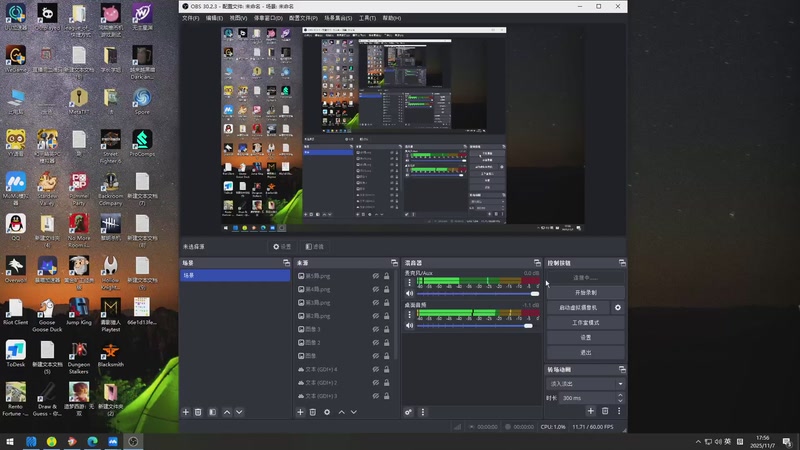Image resolution: width=800 pixels, height=450 pixels.
Task: Toggle visibility of 第4路.png source
Action: pyautogui.click(x=376, y=289)
